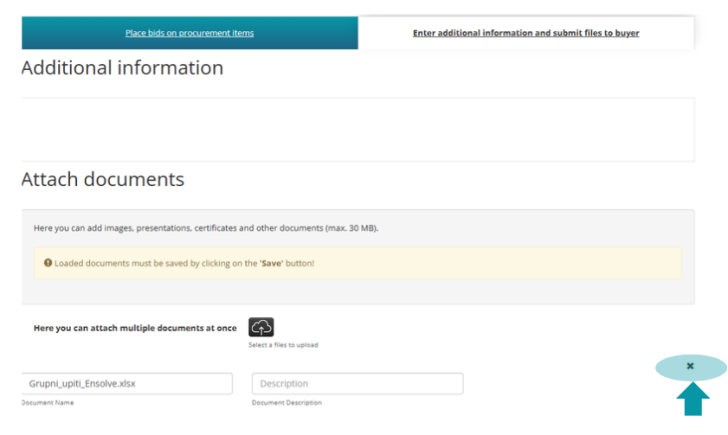Click the 'attach multiple documents at once' text
The height and width of the screenshot is (435, 728).
pyautogui.click(x=135, y=327)
